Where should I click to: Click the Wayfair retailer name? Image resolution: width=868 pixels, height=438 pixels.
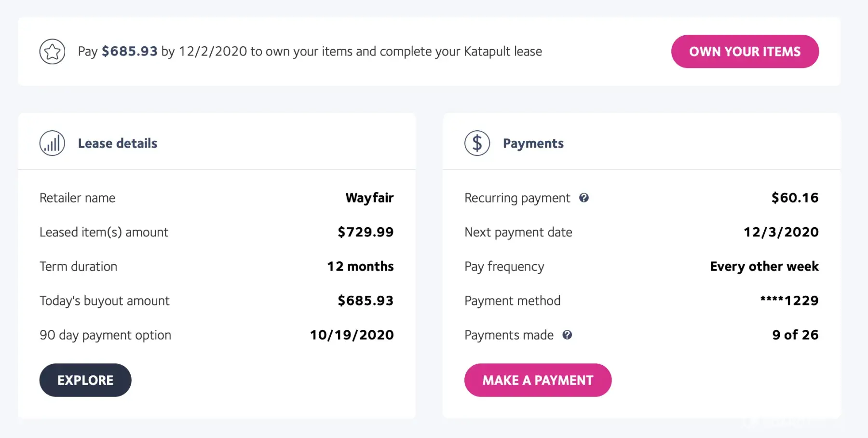click(369, 198)
